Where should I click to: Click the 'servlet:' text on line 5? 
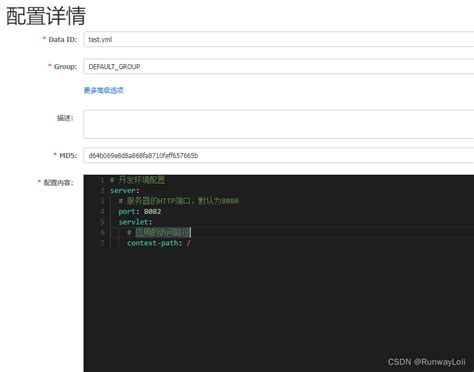[x=135, y=222]
